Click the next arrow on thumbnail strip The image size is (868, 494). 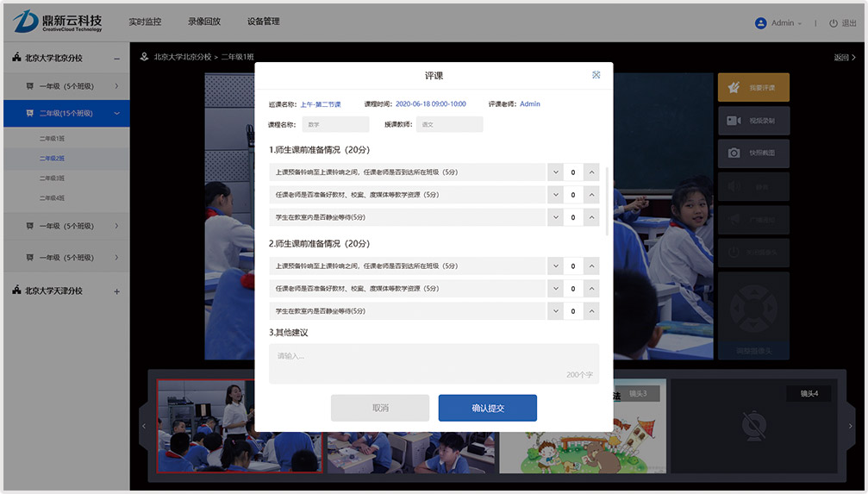tap(852, 426)
